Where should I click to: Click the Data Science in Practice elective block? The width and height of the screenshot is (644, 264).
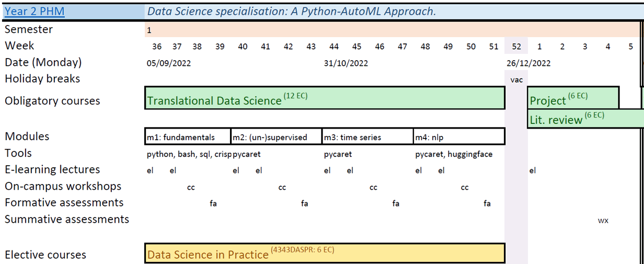(x=324, y=253)
